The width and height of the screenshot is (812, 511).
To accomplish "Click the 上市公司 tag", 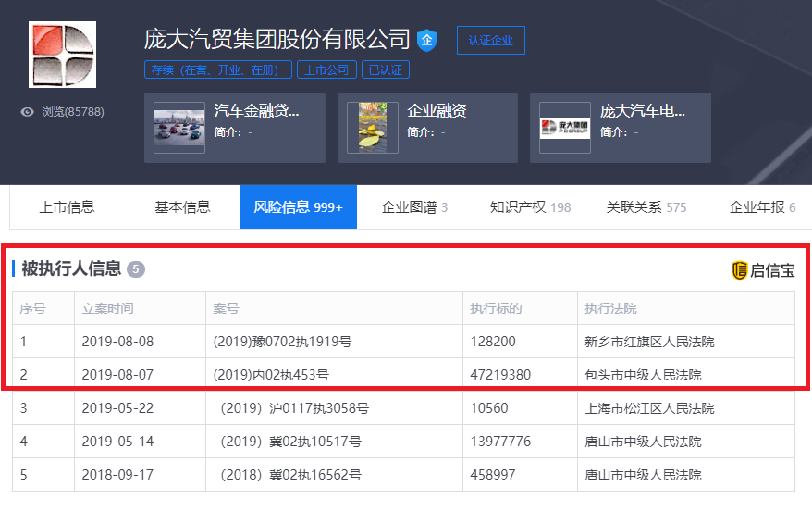I will pos(326,70).
